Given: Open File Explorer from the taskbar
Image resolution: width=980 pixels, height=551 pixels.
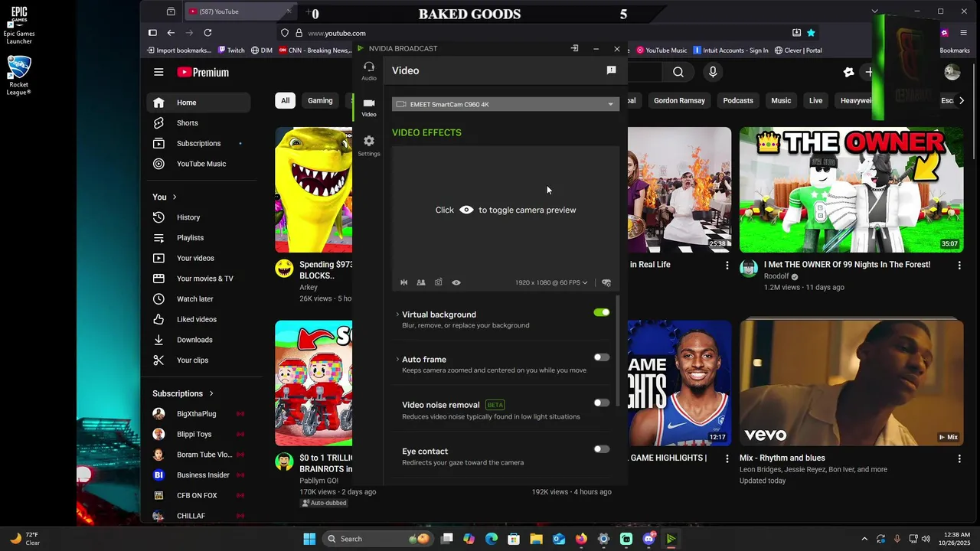Looking at the screenshot, I should pyautogui.click(x=536, y=539).
